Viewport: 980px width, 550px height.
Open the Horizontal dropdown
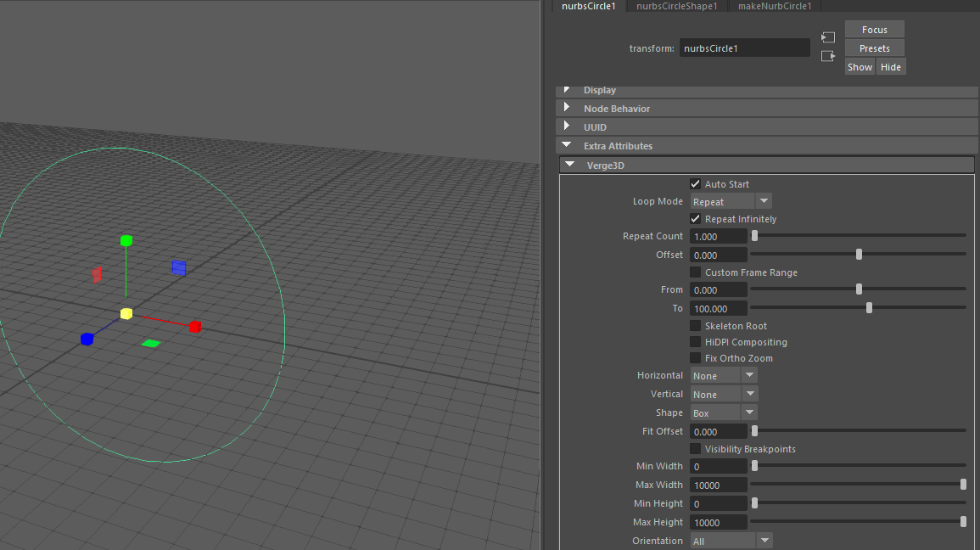724,376
